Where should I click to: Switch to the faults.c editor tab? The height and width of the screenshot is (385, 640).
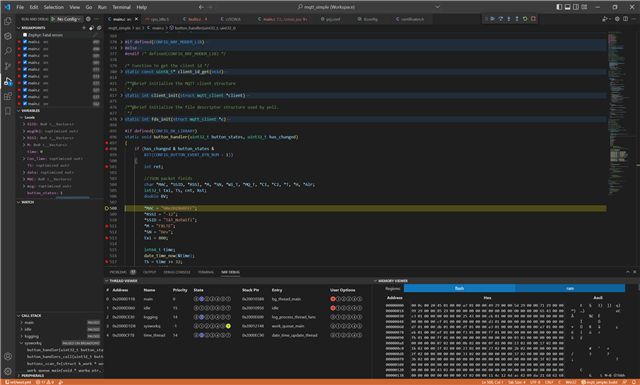[196, 19]
